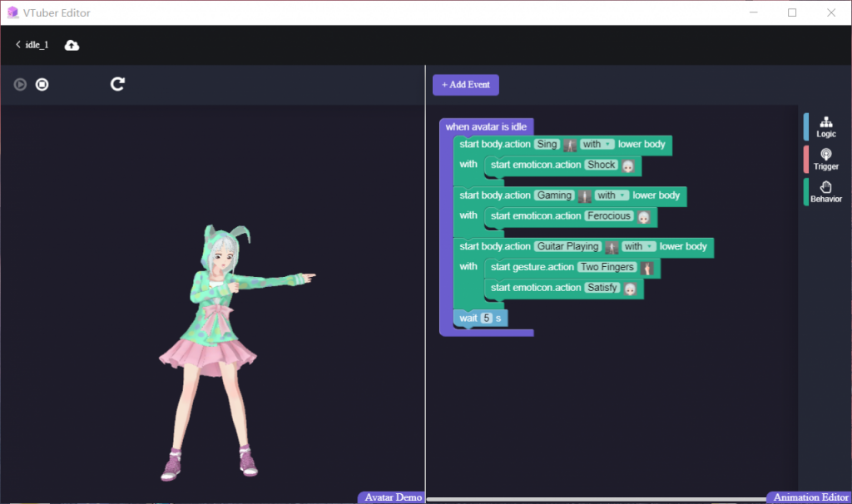Open the Trigger panel in the sidebar
Viewport: 852px width, 504px height.
[x=825, y=159]
